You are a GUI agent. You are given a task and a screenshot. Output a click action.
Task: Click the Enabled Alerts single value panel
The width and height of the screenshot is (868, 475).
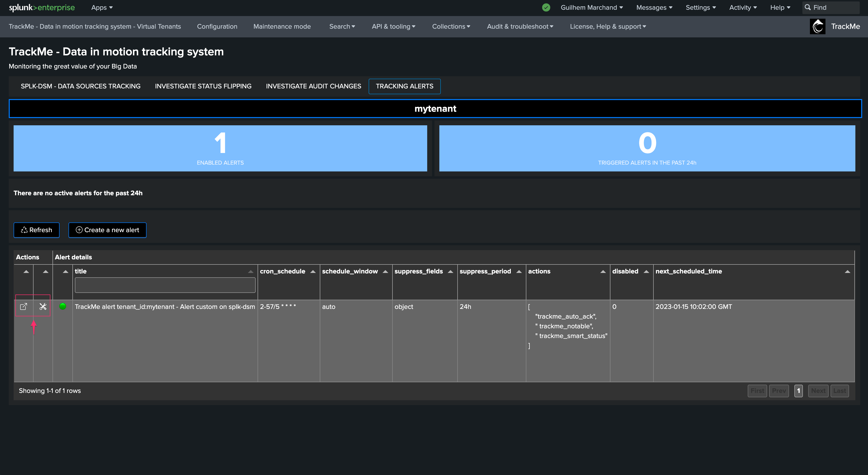[220, 148]
